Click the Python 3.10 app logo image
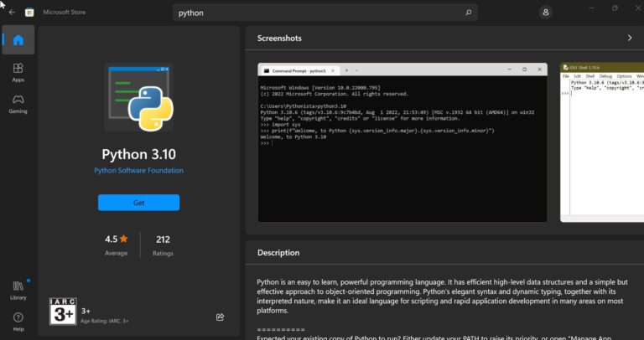 [139, 97]
